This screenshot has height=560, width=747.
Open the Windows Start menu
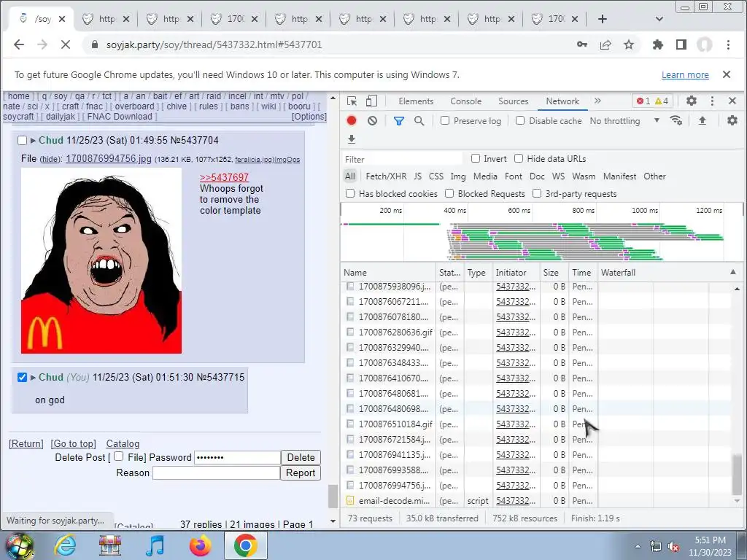(x=19, y=545)
